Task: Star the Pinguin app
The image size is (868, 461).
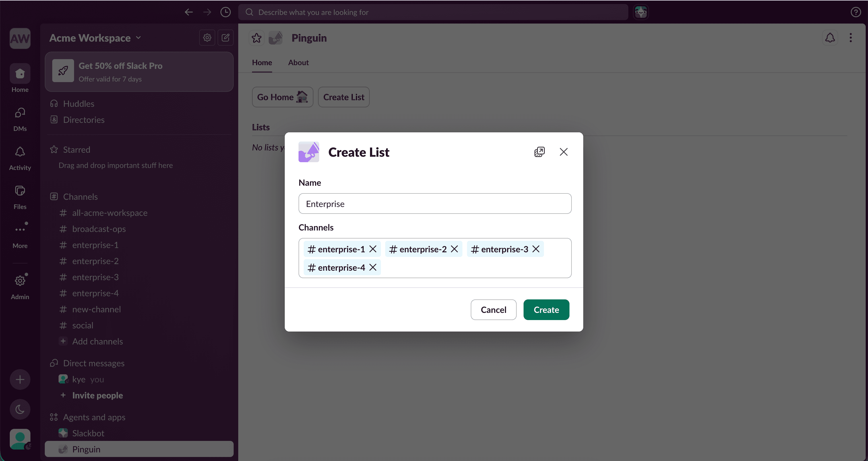Action: (x=256, y=38)
